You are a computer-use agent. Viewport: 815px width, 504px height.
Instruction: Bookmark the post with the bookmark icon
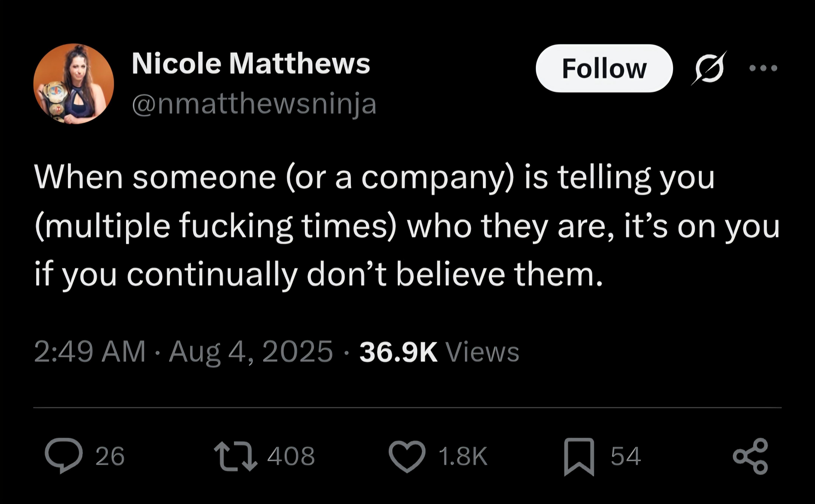click(x=579, y=457)
